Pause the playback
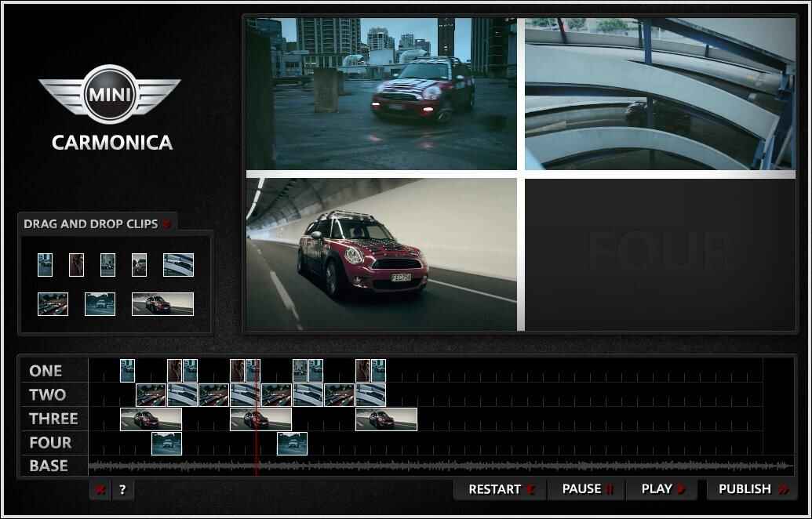 point(588,489)
